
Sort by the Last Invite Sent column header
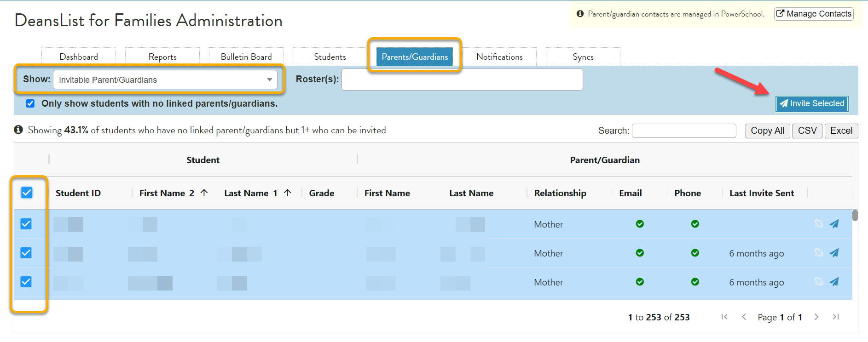(762, 193)
